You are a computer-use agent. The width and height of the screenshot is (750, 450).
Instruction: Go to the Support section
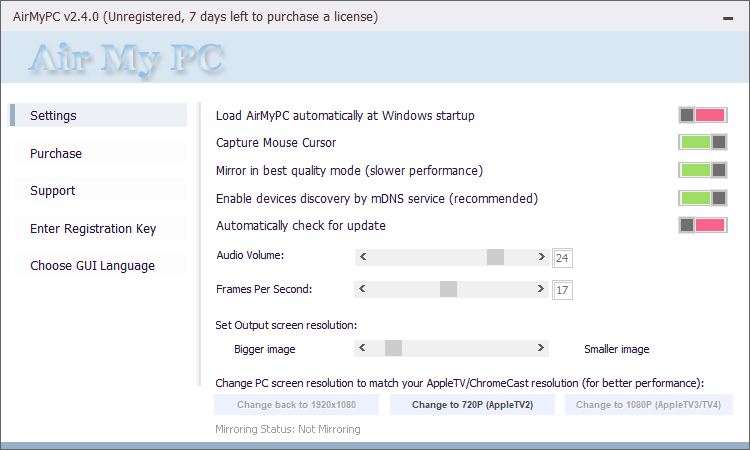(x=98, y=191)
